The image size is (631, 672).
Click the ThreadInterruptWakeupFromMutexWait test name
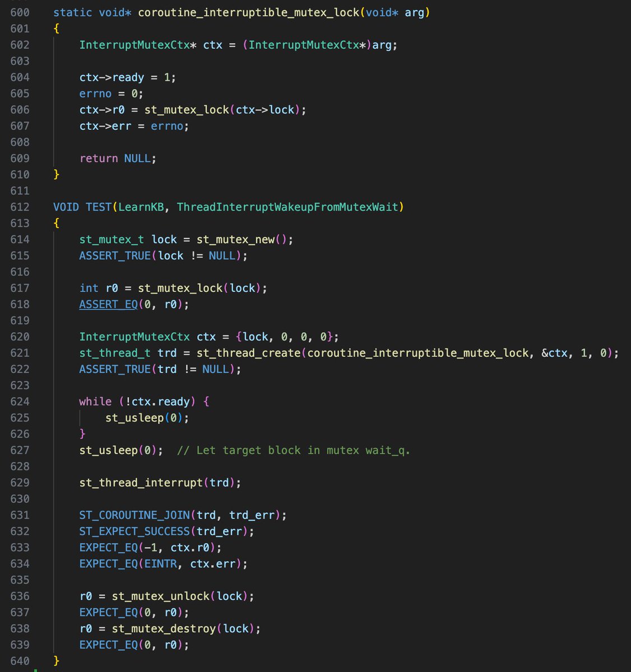click(287, 207)
